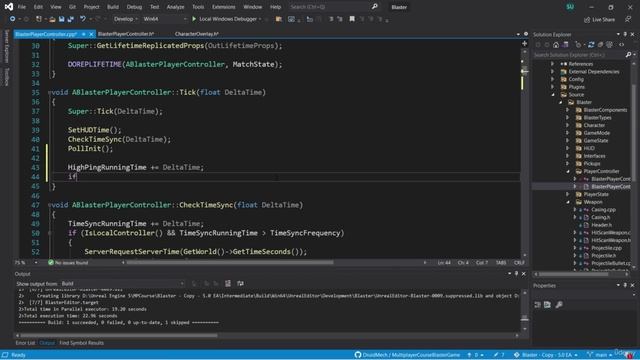Viewport: 640px width, 360px height.
Task: Click the bookmark icon in toolbar
Action: [x=352, y=19]
